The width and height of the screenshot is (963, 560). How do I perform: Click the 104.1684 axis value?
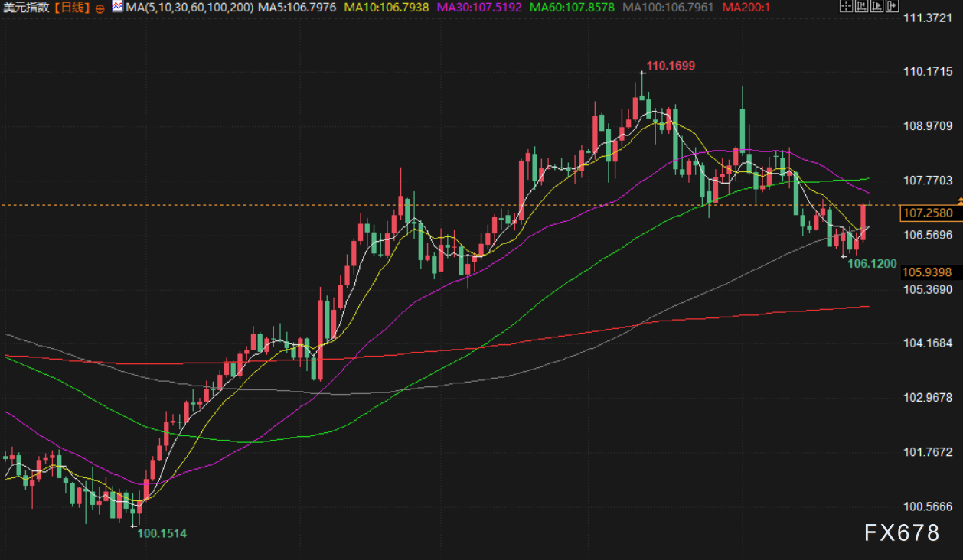928,343
